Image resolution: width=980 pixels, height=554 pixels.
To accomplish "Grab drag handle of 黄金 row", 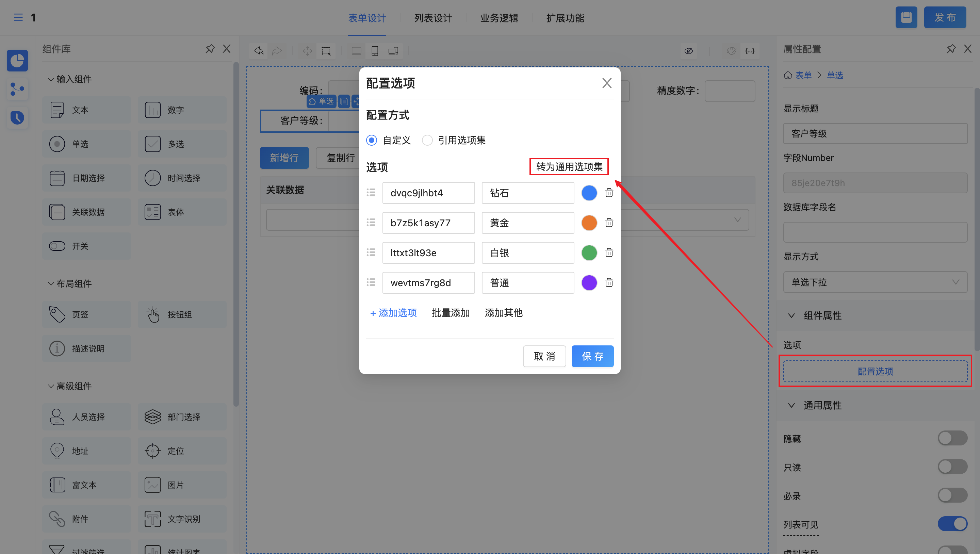I will [371, 223].
